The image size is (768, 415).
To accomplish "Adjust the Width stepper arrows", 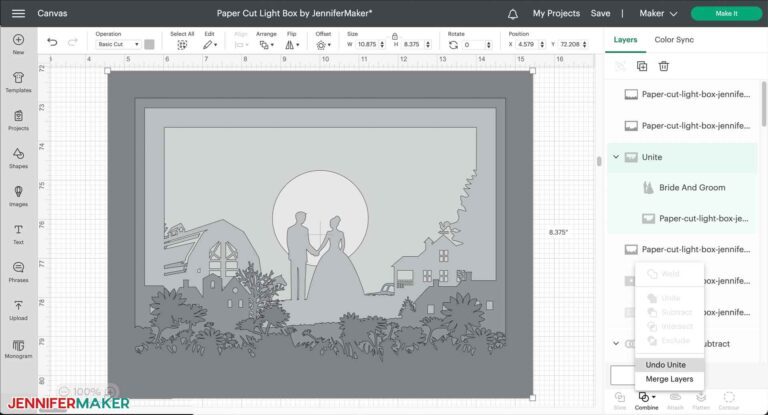I will point(382,45).
